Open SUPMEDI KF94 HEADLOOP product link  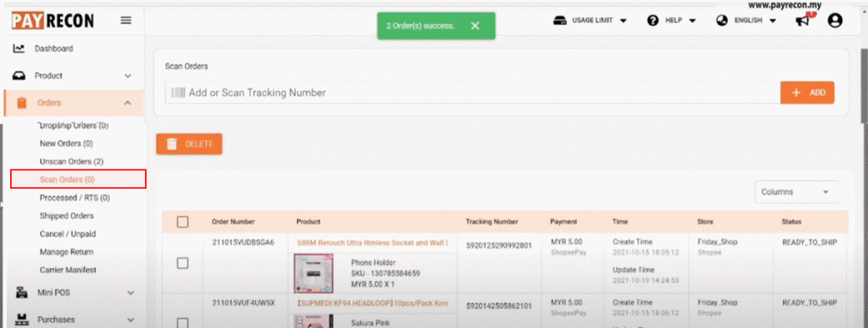pos(373,303)
